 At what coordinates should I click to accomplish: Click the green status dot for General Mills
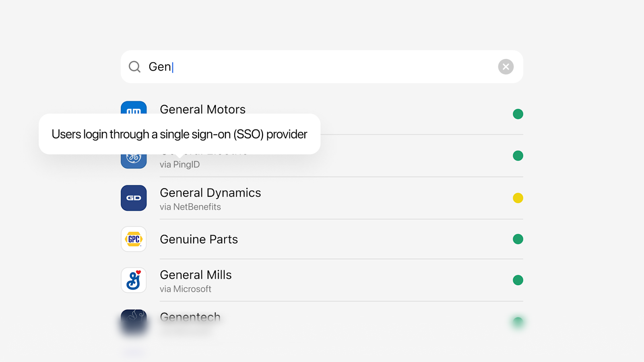(x=518, y=280)
